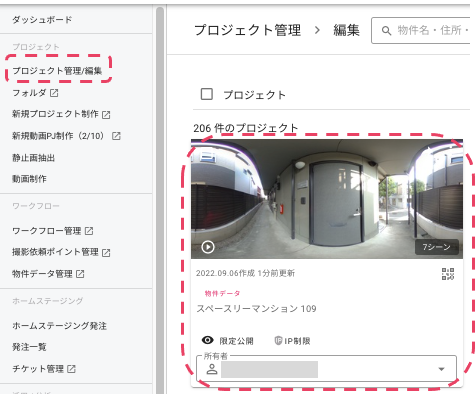
Task: Click the search magnifier icon
Action: tap(386, 31)
